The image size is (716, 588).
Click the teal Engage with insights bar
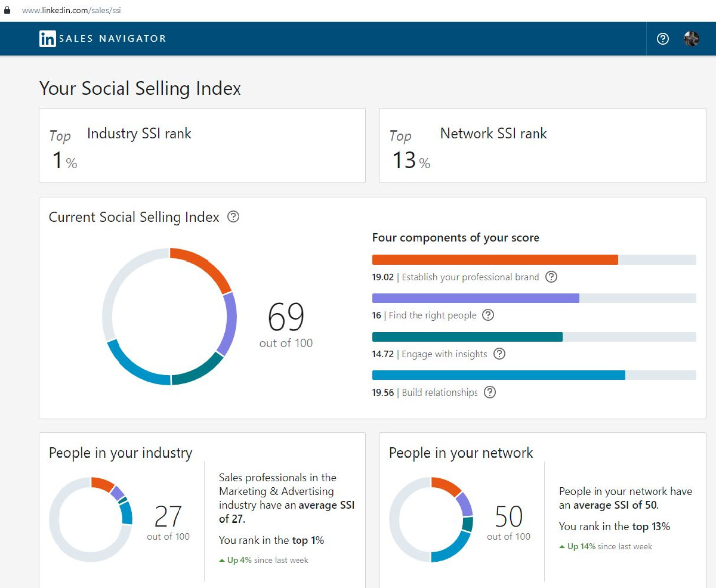click(534, 337)
